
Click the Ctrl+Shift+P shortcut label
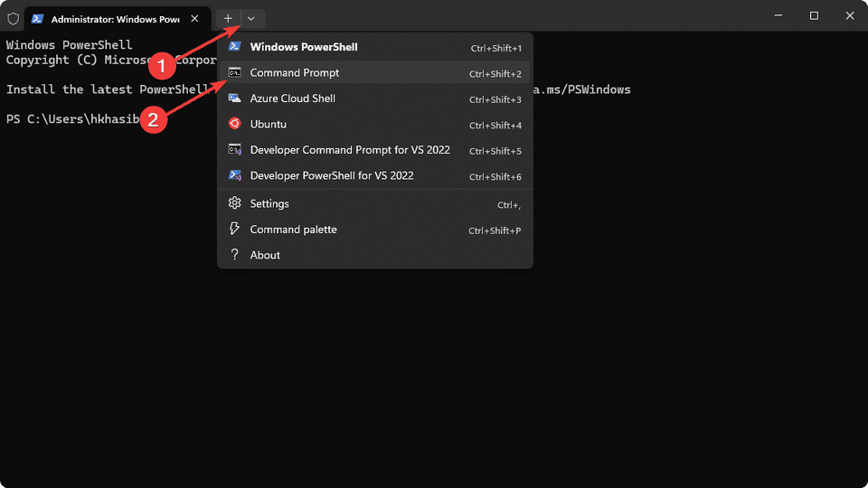495,230
